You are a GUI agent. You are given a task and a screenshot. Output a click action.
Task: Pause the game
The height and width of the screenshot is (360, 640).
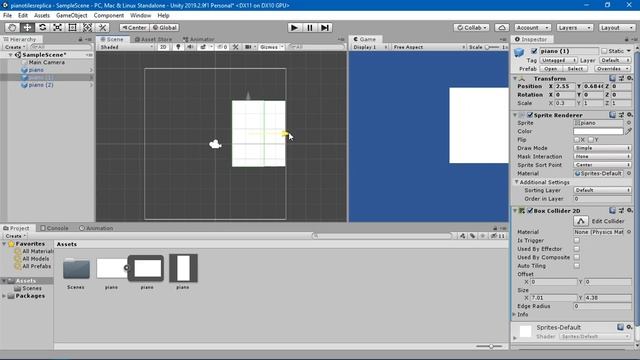(309, 27)
